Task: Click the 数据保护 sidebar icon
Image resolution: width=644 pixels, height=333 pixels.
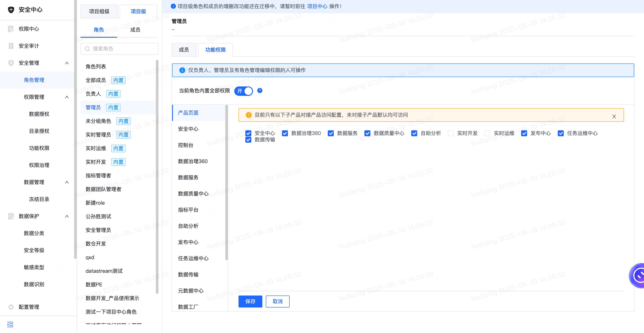Action: (x=11, y=216)
